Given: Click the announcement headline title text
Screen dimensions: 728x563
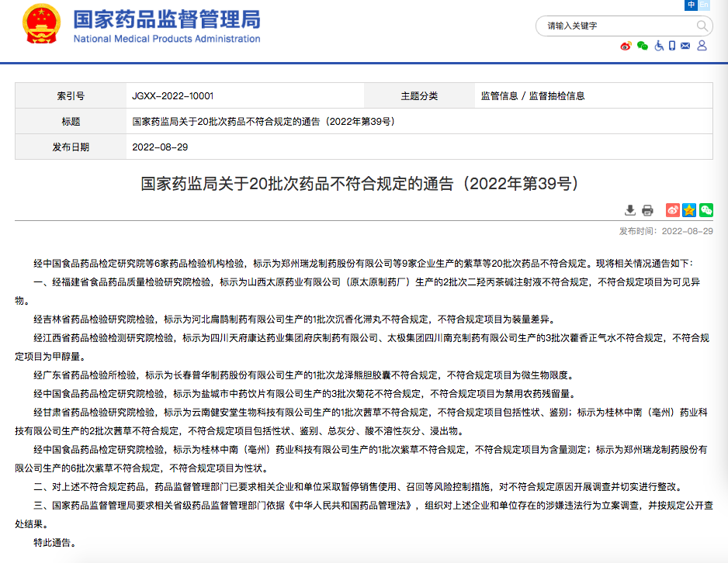Looking at the screenshot, I should tap(360, 184).
